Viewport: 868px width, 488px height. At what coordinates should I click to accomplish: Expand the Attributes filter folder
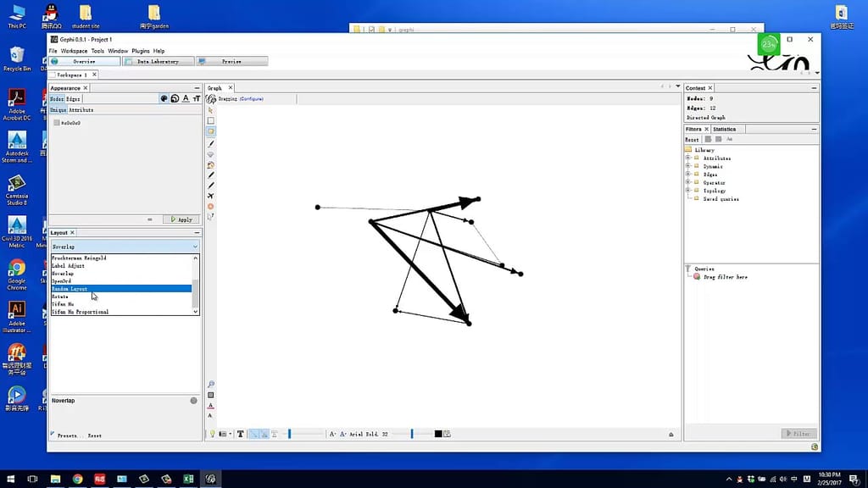688,158
